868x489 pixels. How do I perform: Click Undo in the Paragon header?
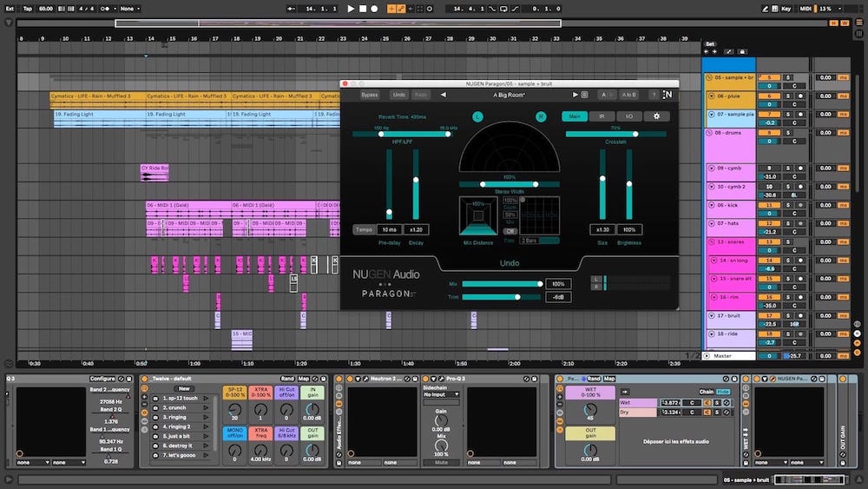click(x=398, y=95)
